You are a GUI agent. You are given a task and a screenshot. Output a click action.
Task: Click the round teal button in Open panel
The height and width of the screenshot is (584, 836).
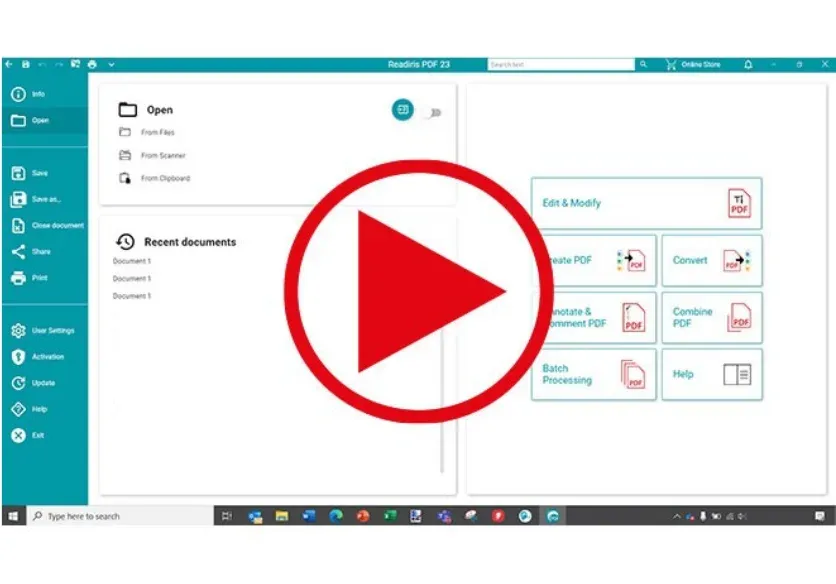[403, 110]
